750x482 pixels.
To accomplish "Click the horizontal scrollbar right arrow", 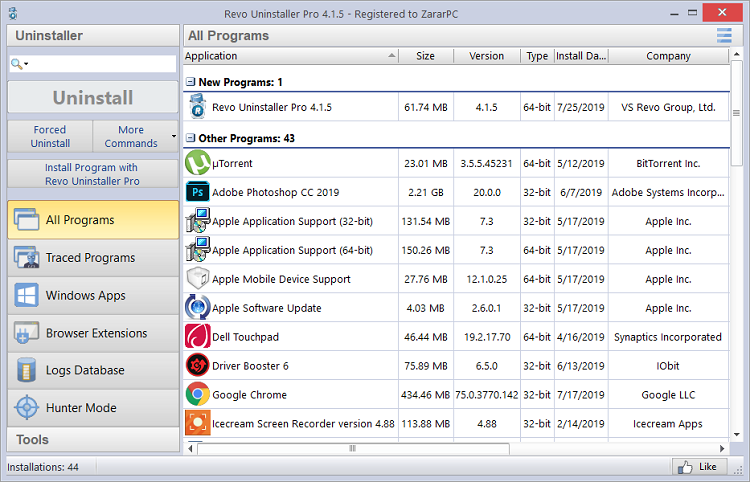I will [x=722, y=449].
